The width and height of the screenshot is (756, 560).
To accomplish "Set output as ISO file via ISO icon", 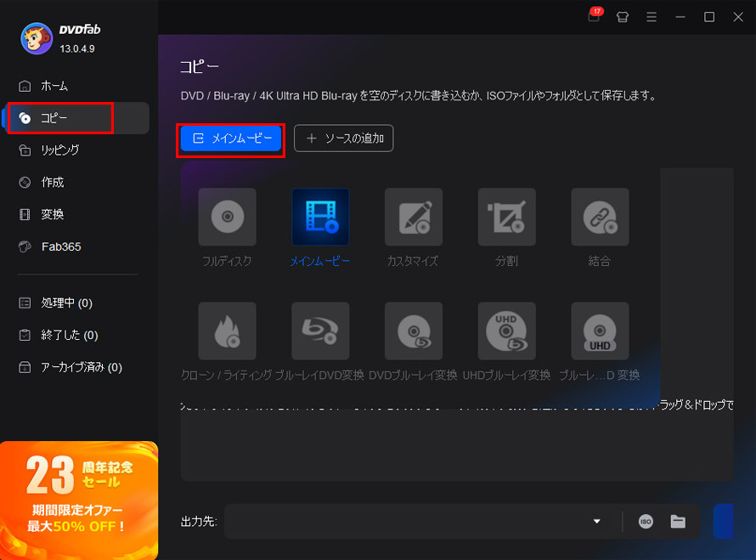I will coord(646,522).
